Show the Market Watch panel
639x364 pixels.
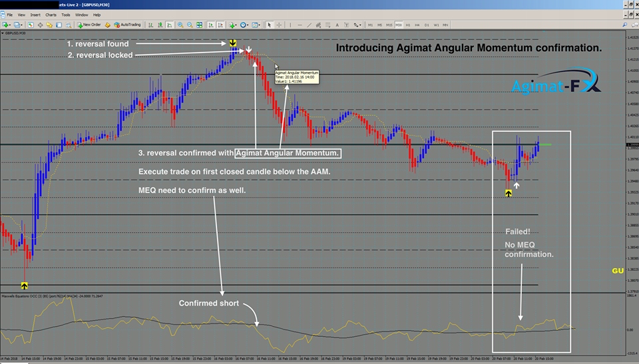point(31,25)
